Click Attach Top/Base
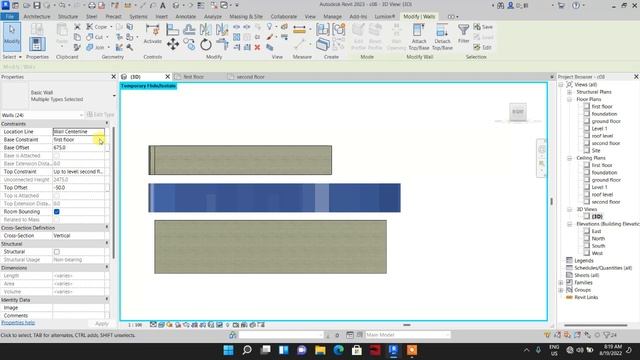 419,37
